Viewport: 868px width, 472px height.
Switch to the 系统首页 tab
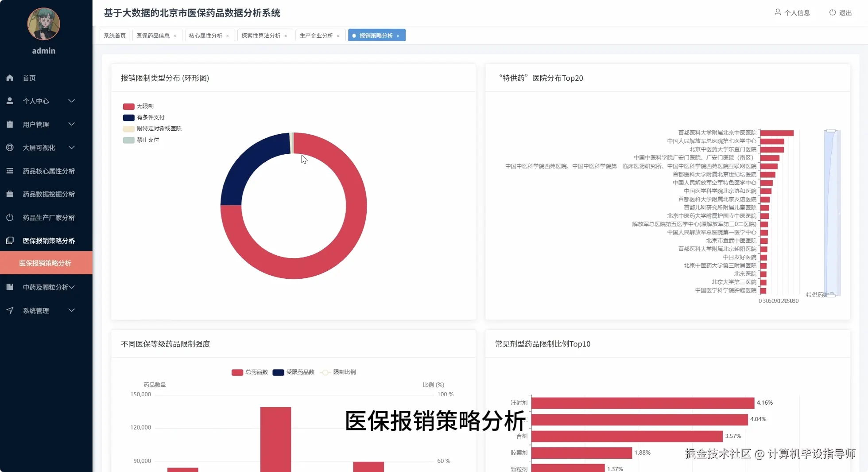[114, 35]
